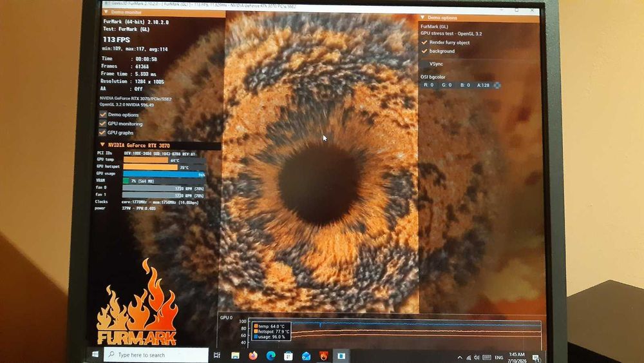644x363 pixels.
Task: Click the usage: 96.0 % graph legend
Action: click(x=269, y=337)
